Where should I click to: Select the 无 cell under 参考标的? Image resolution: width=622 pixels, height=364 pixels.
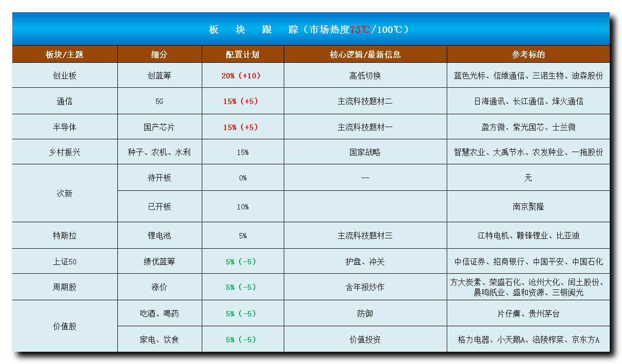[x=528, y=178]
